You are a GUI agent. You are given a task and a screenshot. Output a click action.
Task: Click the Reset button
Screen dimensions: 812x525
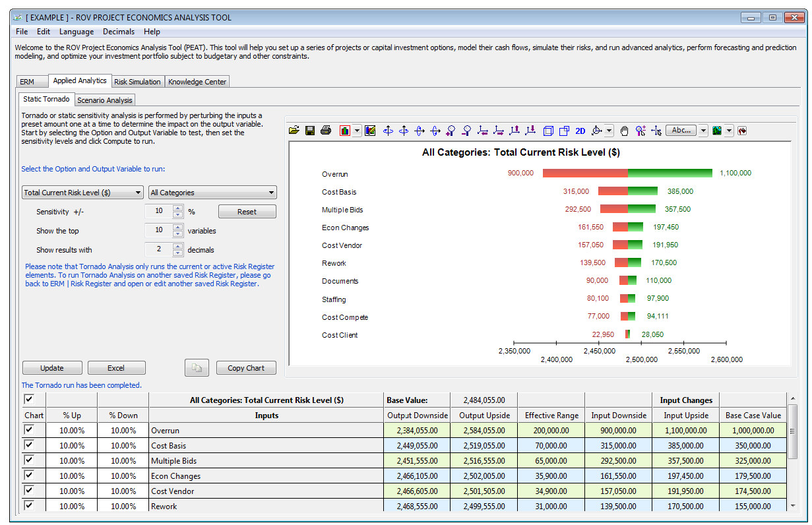tap(247, 212)
